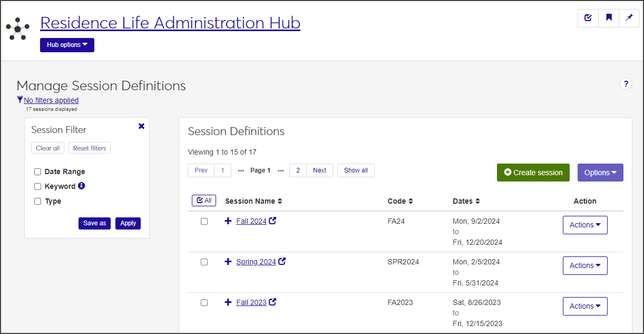Click the Create session button
The image size is (644, 334).
pos(533,173)
